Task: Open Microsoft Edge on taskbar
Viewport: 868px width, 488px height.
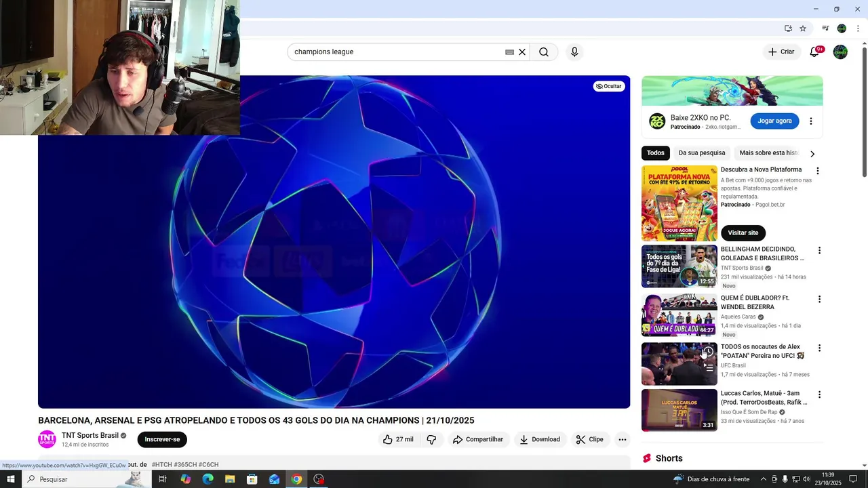Action: click(x=208, y=479)
